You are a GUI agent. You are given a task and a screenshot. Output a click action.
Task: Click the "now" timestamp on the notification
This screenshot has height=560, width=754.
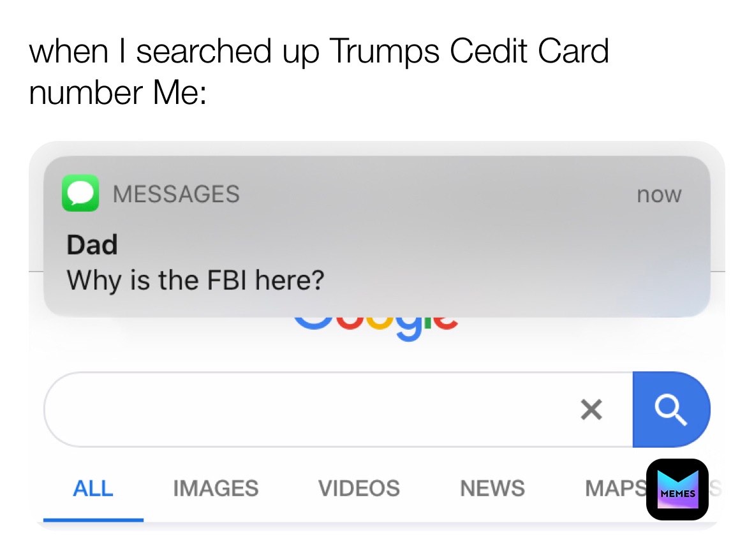click(x=659, y=195)
